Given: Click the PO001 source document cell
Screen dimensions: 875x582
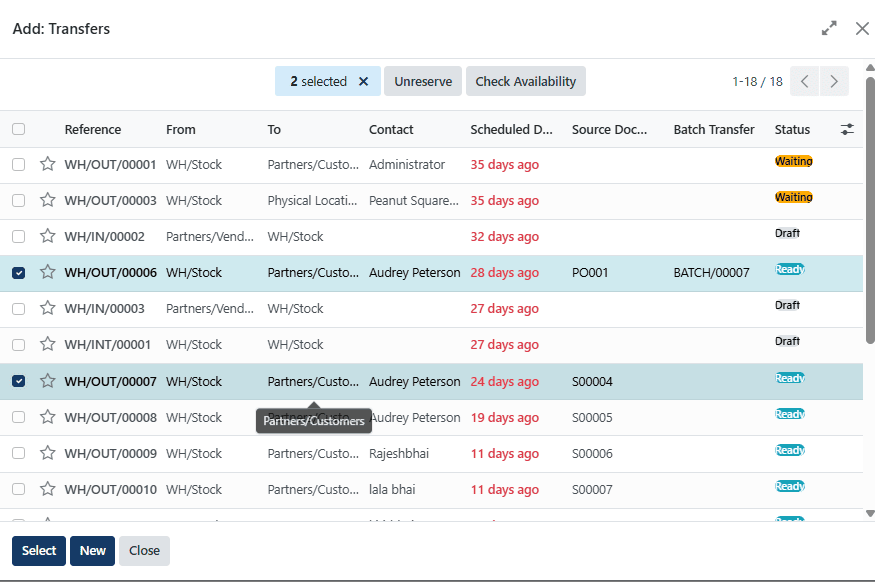Looking at the screenshot, I should [x=590, y=273].
